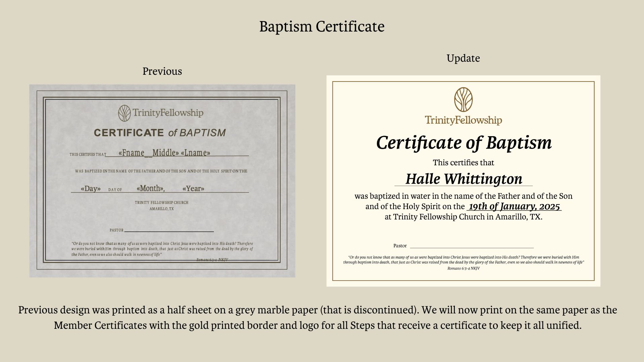
Task: Click the «Day» merge field placeholder
Action: click(91, 188)
